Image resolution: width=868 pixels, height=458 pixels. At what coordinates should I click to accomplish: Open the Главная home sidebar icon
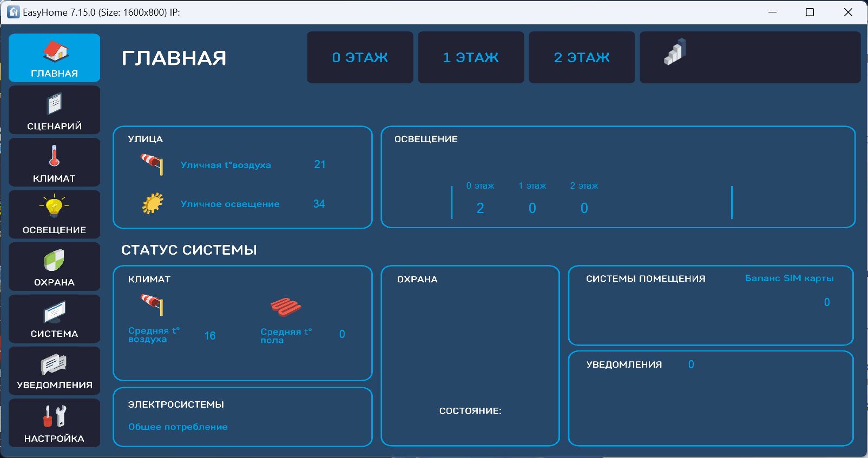(55, 58)
